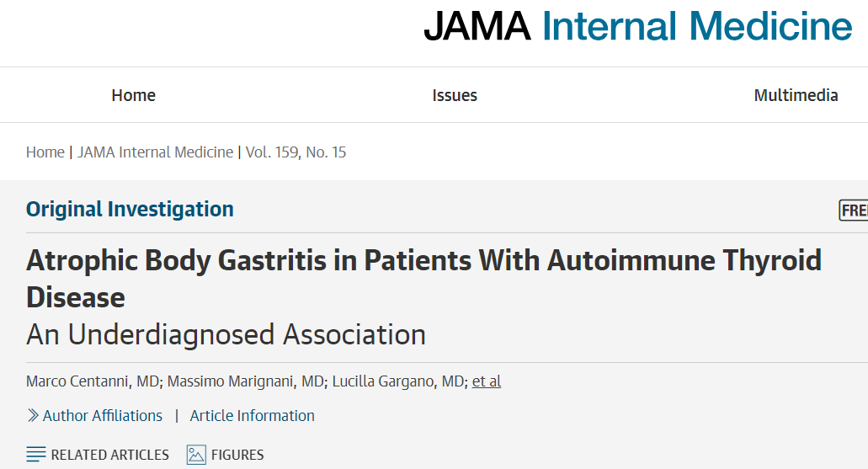
Task: Click article title Atrophic Body Gastritis
Action: coord(423,279)
